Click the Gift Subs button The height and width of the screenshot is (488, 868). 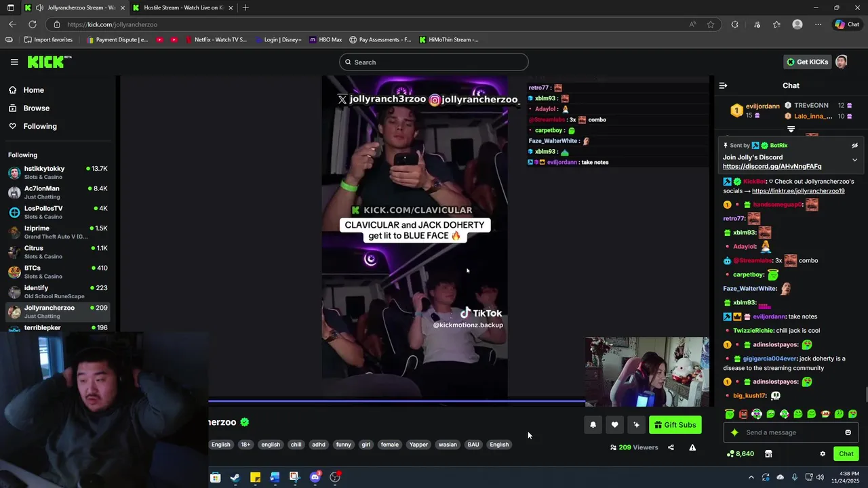coord(675,425)
